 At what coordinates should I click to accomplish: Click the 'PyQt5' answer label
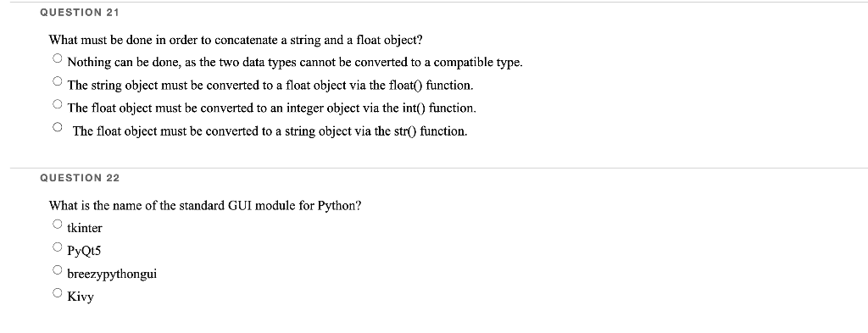pyautogui.click(x=84, y=251)
